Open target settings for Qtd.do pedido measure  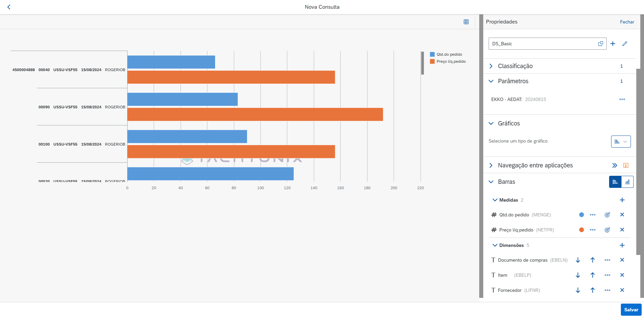point(607,215)
